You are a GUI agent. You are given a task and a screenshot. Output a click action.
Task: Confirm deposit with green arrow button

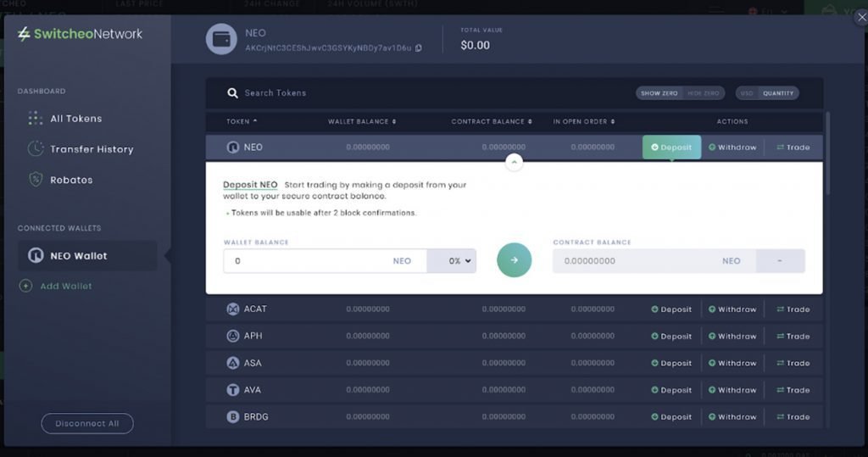point(515,259)
